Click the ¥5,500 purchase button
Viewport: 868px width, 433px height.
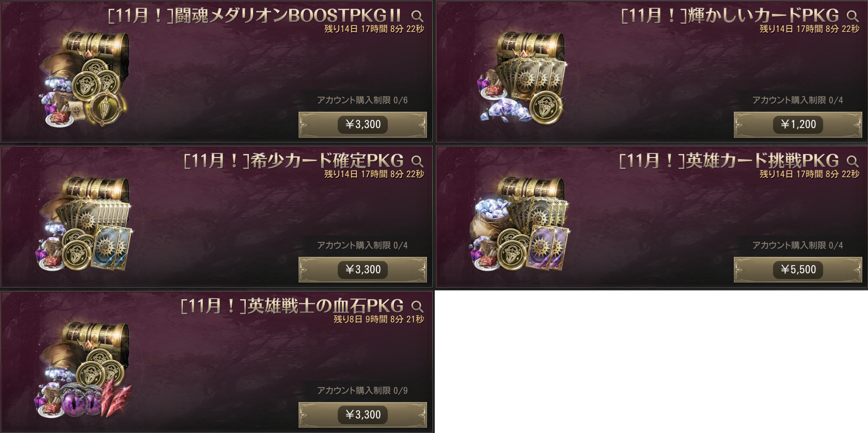pos(798,270)
